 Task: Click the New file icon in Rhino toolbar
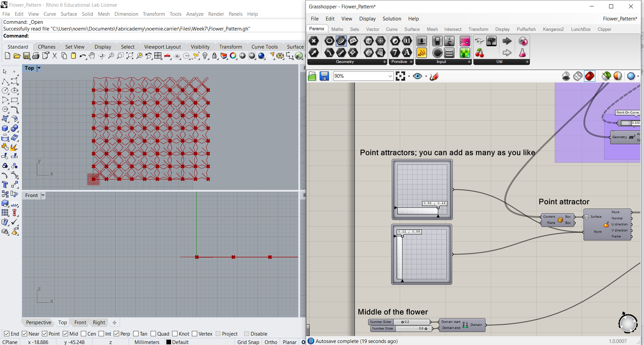tap(8, 56)
